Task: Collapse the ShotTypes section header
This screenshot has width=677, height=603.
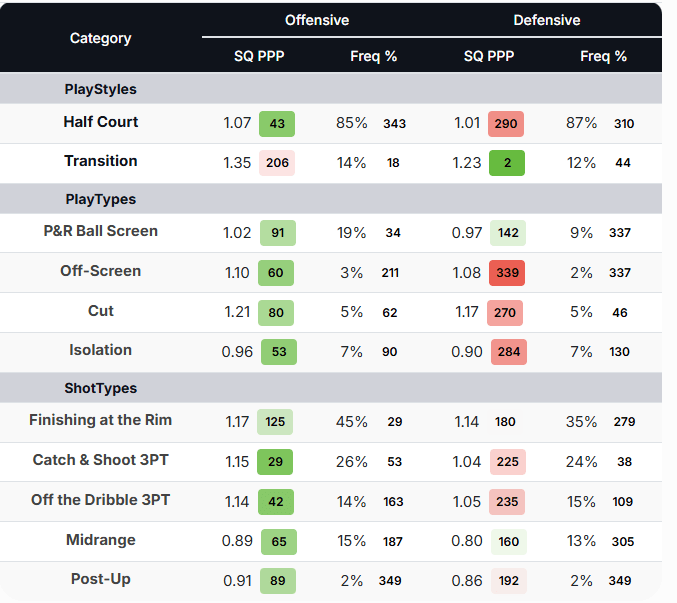Action: [100, 388]
